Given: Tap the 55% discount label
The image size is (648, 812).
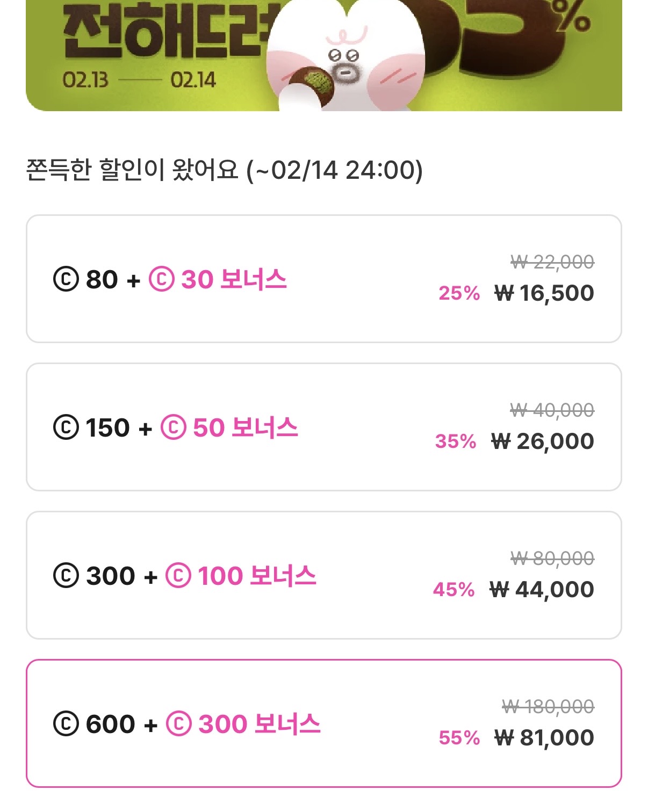Looking at the screenshot, I should (x=459, y=738).
